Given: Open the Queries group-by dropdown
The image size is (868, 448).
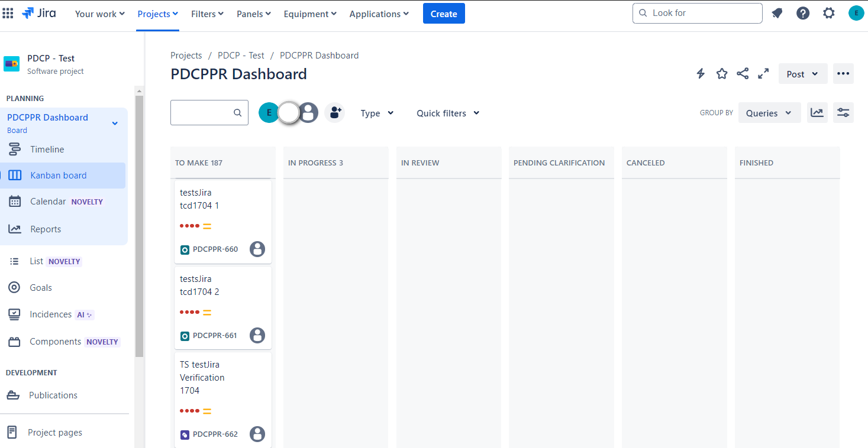Looking at the screenshot, I should (769, 112).
